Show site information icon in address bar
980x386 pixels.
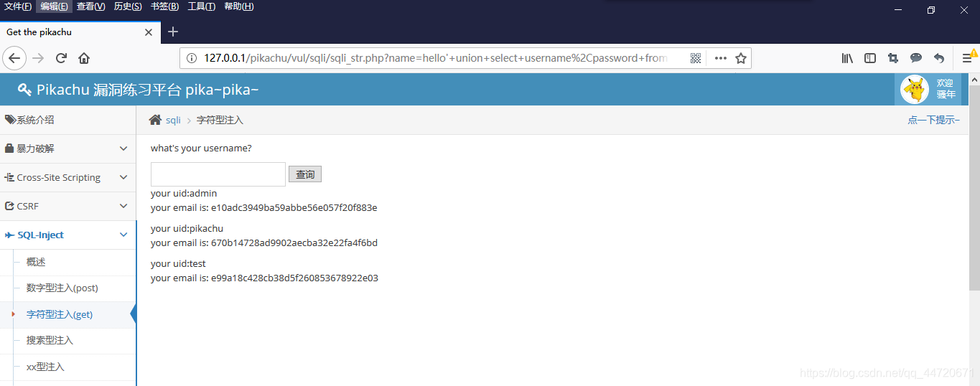[192, 58]
